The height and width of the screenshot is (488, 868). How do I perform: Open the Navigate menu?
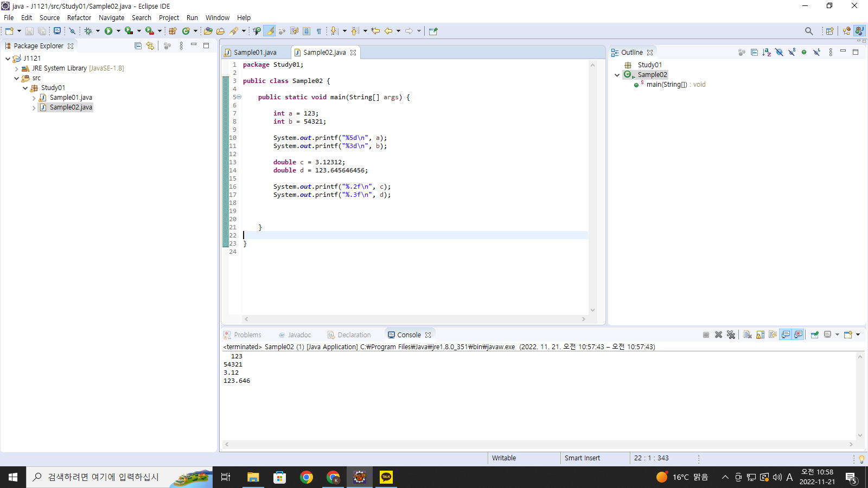(111, 17)
